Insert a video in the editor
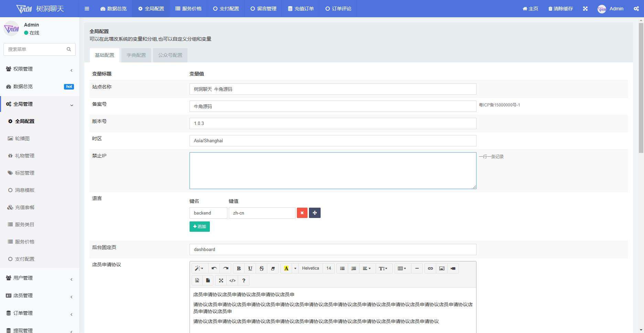Image resolution: width=644 pixels, height=333 pixels. [x=453, y=268]
